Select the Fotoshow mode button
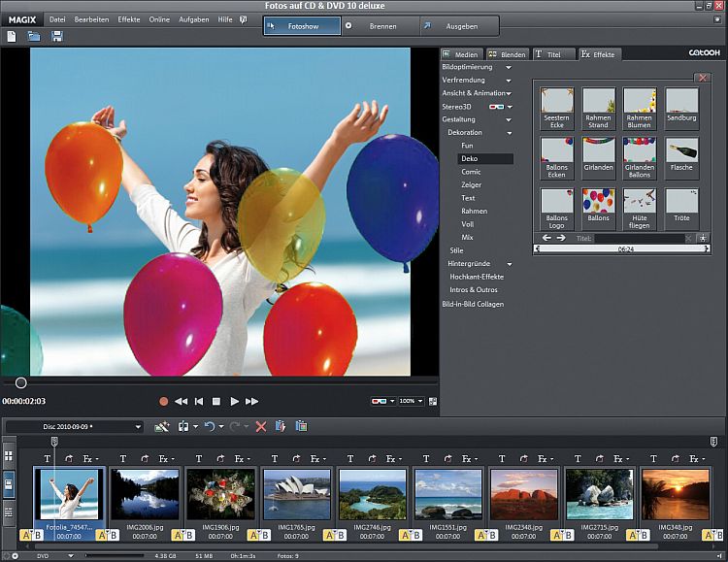 coord(301,25)
